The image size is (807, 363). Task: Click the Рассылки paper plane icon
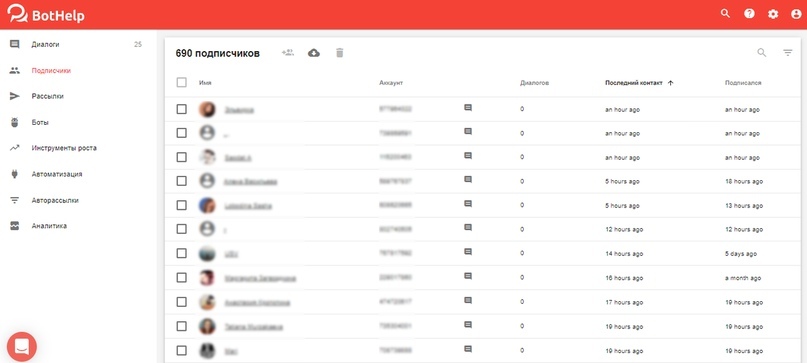[x=14, y=96]
